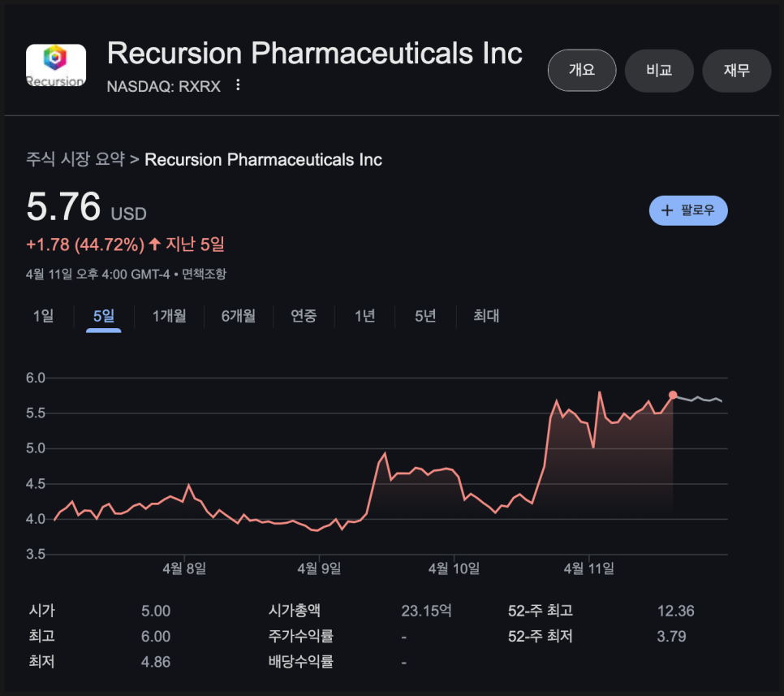
Task: Click the red current-price dot on the chart
Action: (x=673, y=396)
